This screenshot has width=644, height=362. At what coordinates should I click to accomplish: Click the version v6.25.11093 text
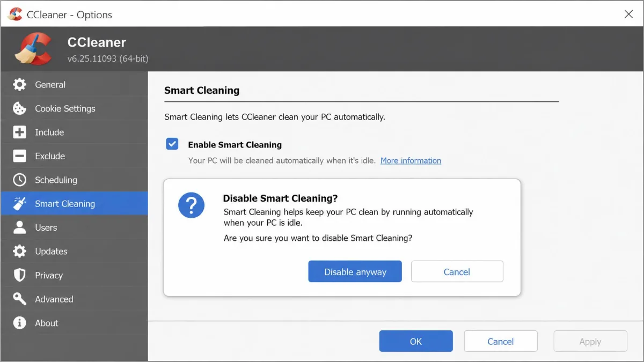108,58
